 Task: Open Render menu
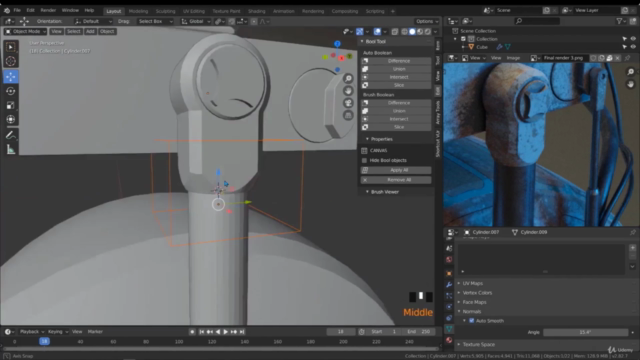pyautogui.click(x=48, y=10)
